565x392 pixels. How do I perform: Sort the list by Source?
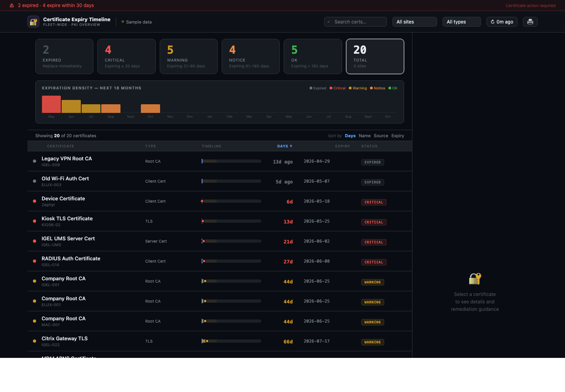coord(381,136)
